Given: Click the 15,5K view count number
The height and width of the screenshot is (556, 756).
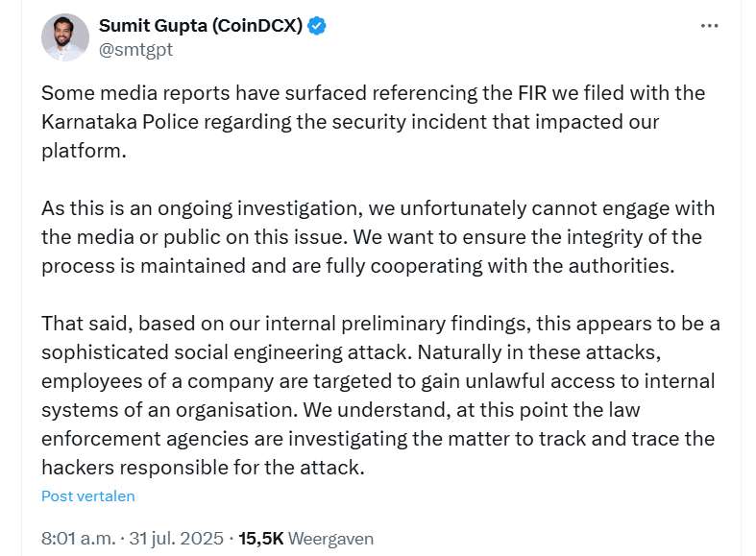Looking at the screenshot, I should pyautogui.click(x=261, y=538).
